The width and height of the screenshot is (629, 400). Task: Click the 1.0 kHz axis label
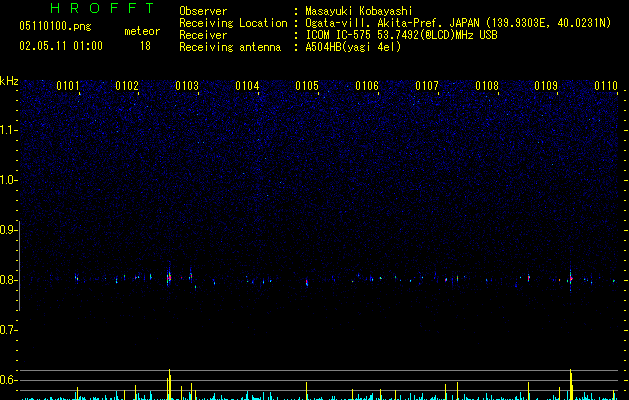pos(9,180)
